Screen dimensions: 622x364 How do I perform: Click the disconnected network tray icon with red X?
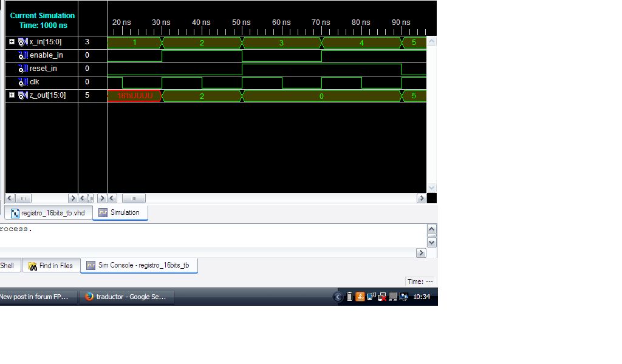382,297
